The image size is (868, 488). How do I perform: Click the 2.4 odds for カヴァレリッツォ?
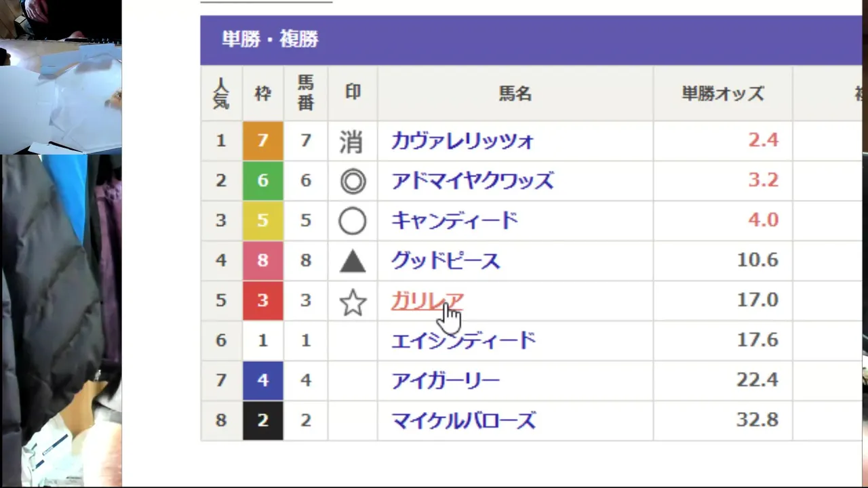763,140
